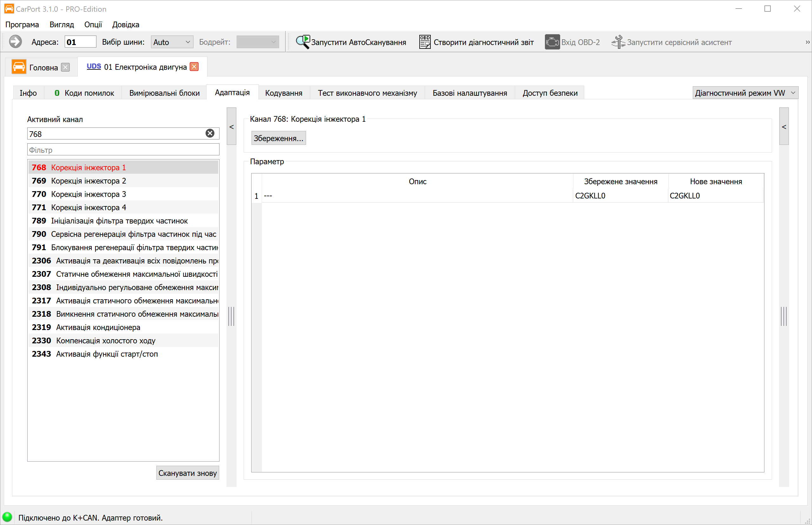Viewport: 812px width, 525px height.
Task: Open the Опції menu
Action: click(x=93, y=24)
